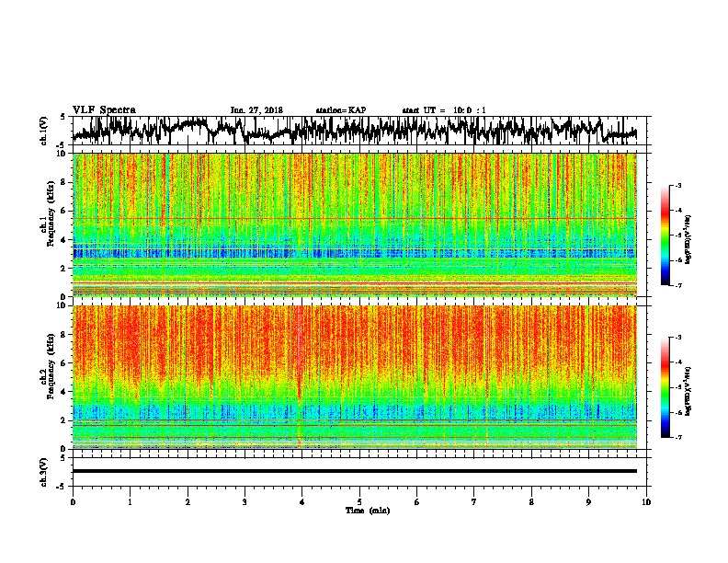Click time axis tick label "1"
The height and width of the screenshot is (563, 728).
[x=131, y=502]
